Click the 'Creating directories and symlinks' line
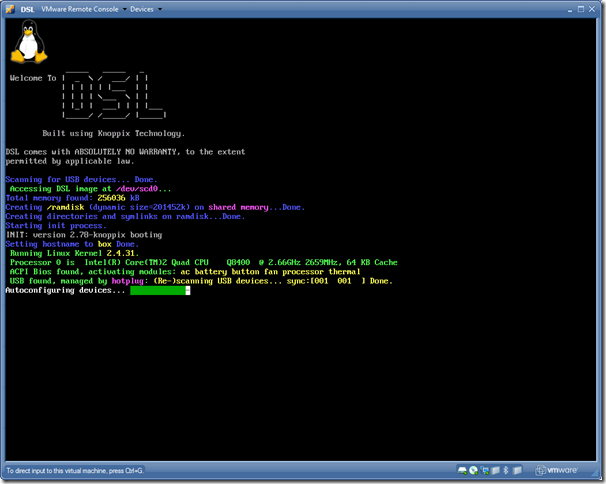 (125, 216)
